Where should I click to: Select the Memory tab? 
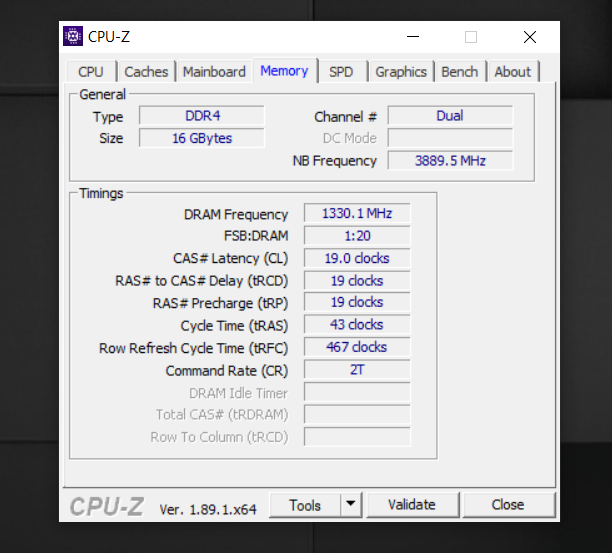click(284, 71)
